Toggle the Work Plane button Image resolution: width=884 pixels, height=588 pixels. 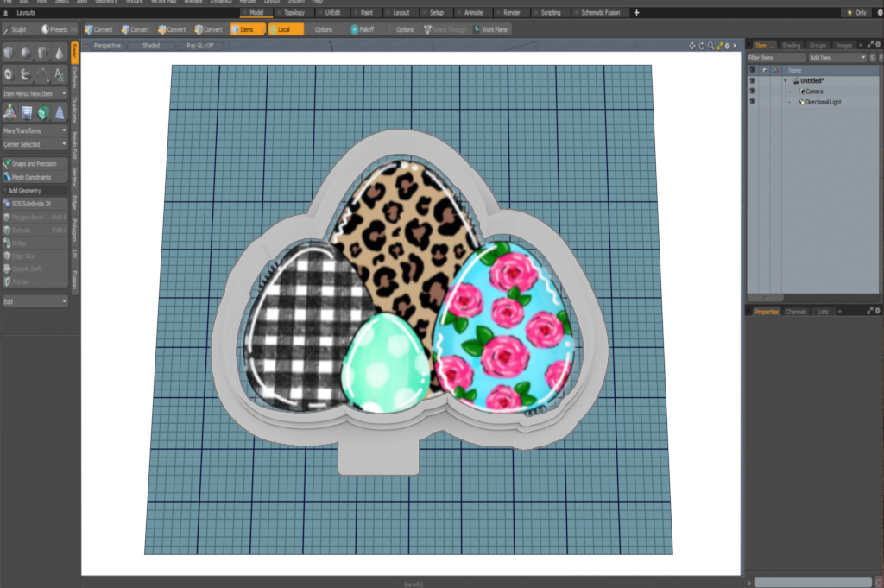491,29
